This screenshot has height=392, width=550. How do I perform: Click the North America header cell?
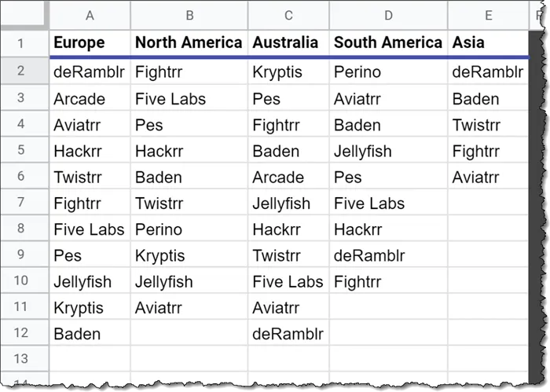point(189,42)
